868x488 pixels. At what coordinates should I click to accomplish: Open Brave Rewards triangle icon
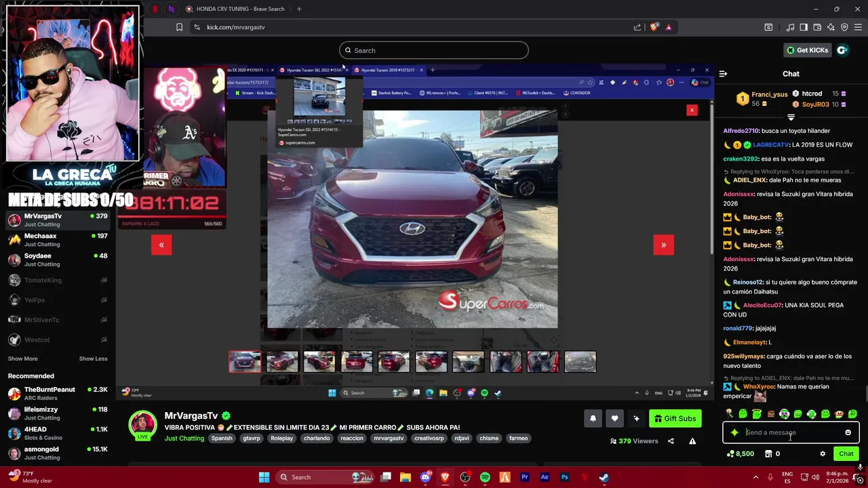[x=669, y=27]
